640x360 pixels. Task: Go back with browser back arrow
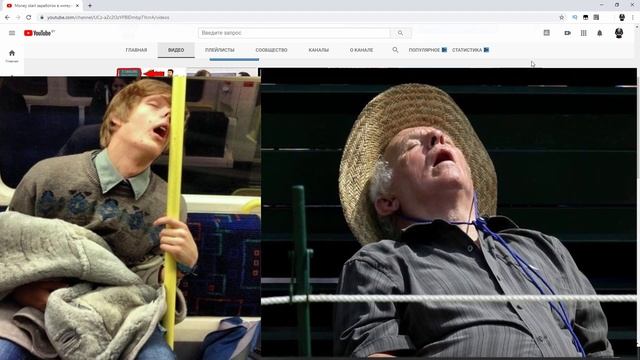(x=7, y=18)
